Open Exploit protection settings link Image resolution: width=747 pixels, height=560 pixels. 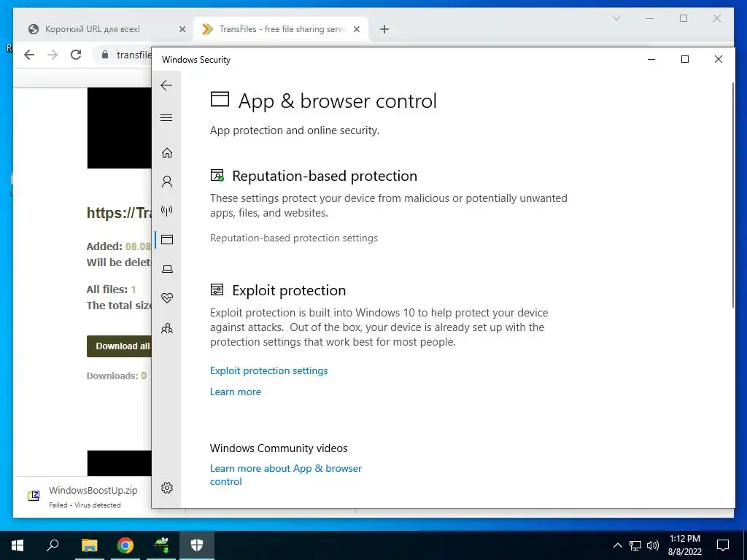click(268, 370)
